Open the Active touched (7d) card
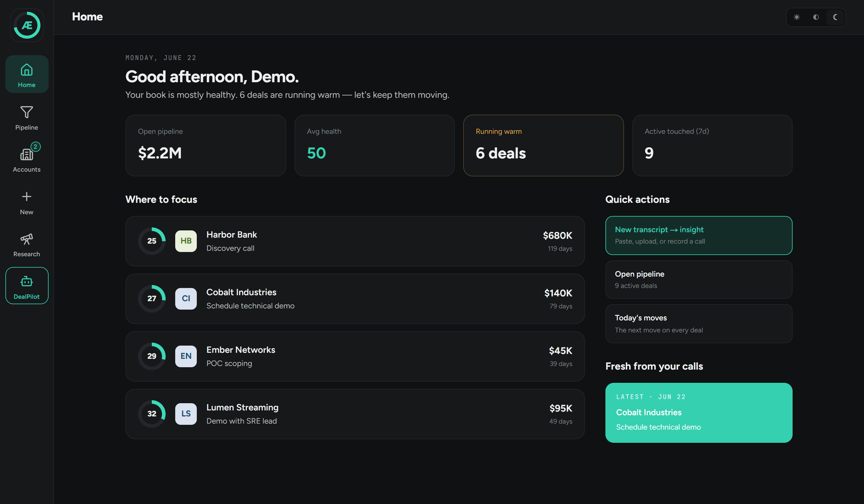 [x=712, y=145]
